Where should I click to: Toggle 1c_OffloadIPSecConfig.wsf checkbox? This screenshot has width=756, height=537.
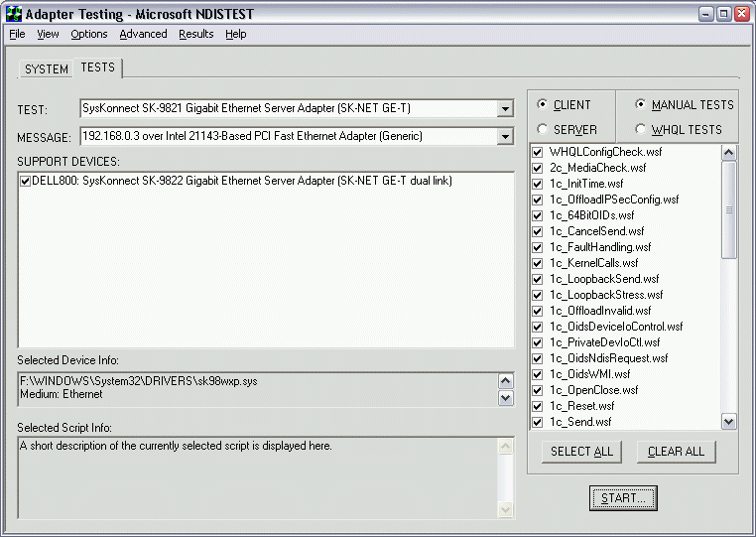(537, 201)
